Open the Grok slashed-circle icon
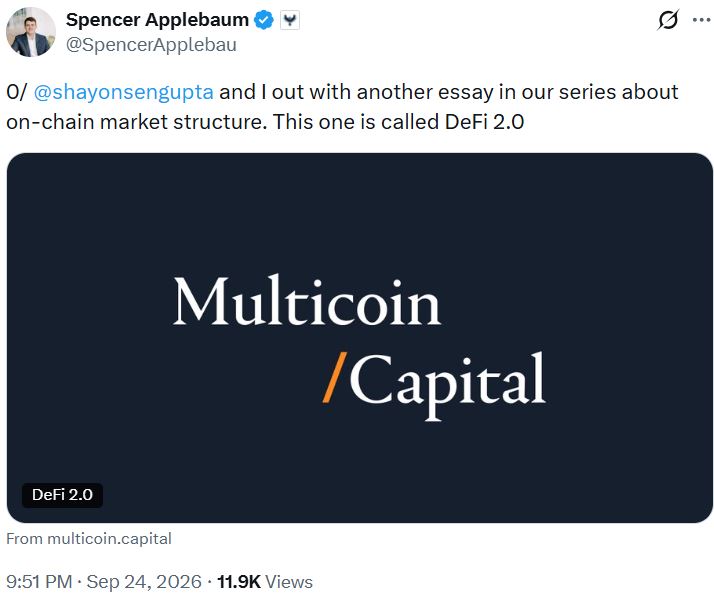714x594 pixels. coord(668,20)
